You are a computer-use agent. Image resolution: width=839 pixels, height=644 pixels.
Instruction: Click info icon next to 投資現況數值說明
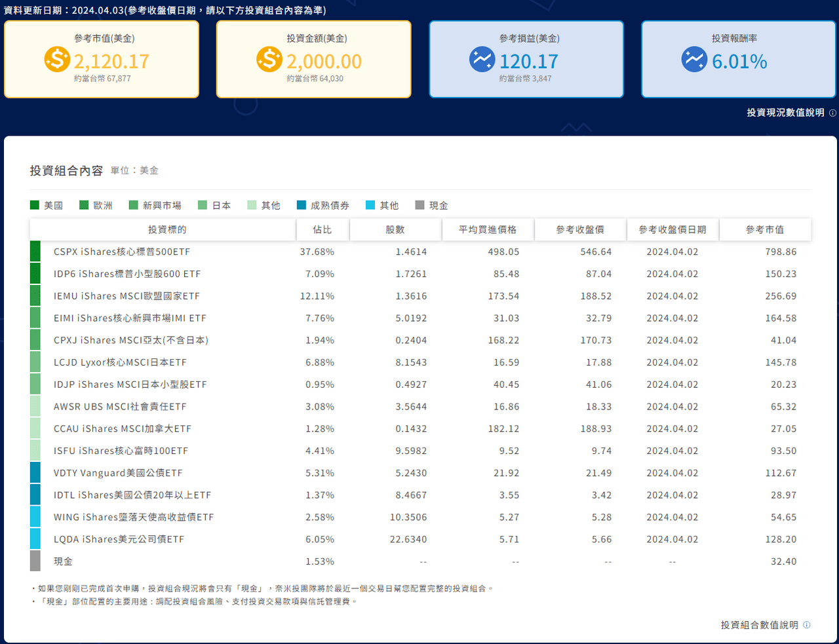coord(832,113)
